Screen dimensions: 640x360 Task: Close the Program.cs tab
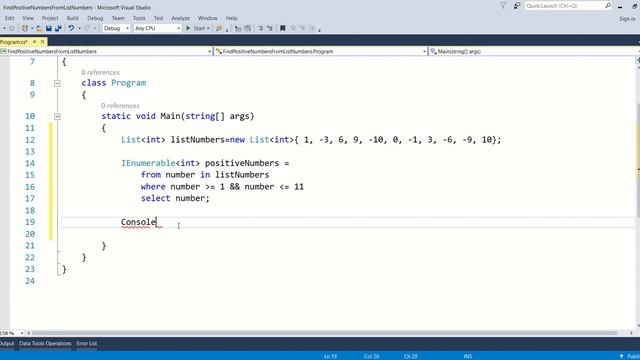[42, 42]
